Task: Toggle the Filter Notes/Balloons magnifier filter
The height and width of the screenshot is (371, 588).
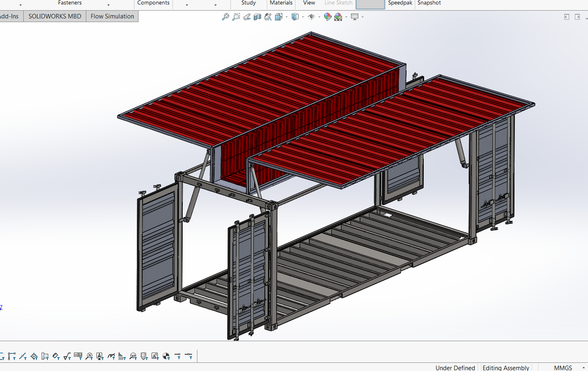Action: tap(89, 356)
